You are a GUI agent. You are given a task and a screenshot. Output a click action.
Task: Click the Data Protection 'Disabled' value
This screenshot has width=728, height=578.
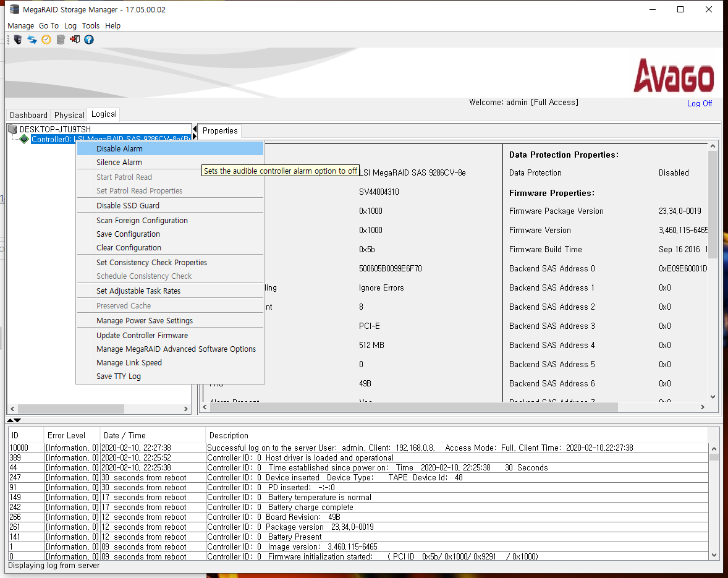click(x=674, y=172)
